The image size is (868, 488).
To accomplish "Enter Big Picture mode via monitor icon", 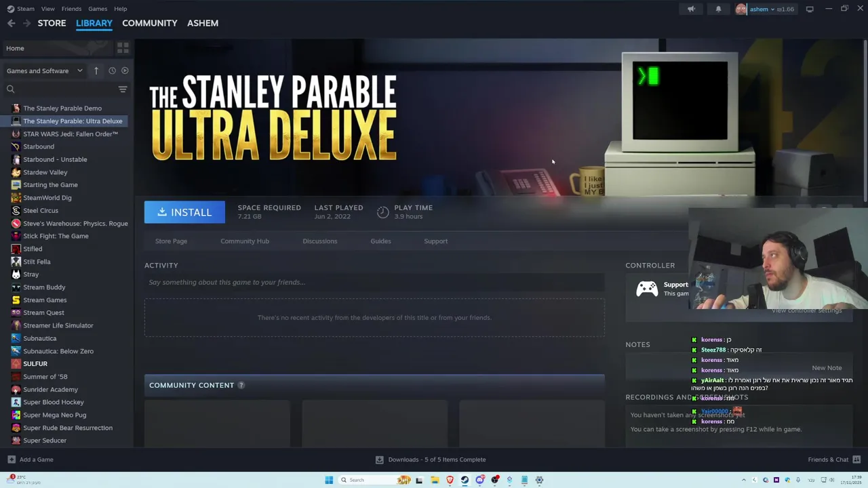I will coord(810,9).
